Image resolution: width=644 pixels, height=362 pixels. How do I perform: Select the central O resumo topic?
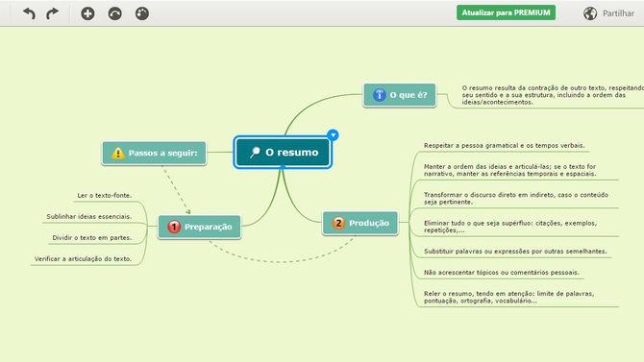point(283,153)
